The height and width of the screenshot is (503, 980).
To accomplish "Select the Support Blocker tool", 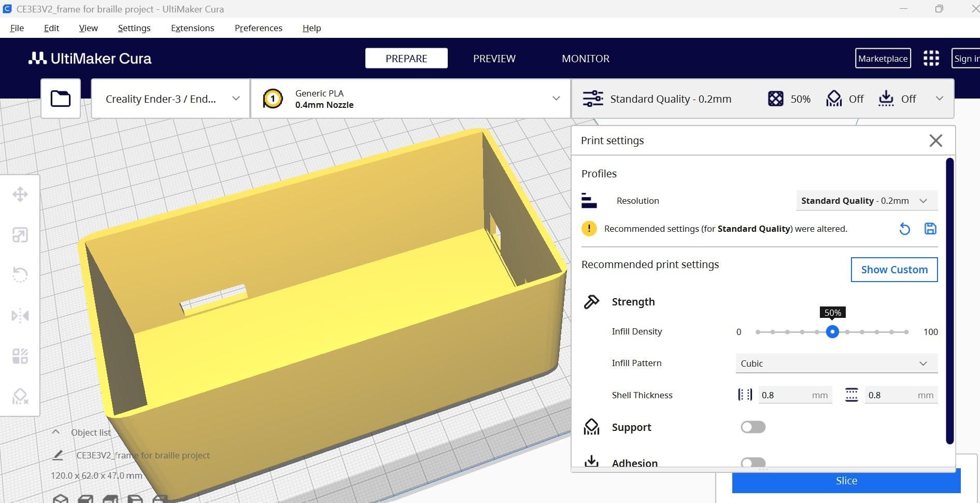I will pyautogui.click(x=20, y=397).
